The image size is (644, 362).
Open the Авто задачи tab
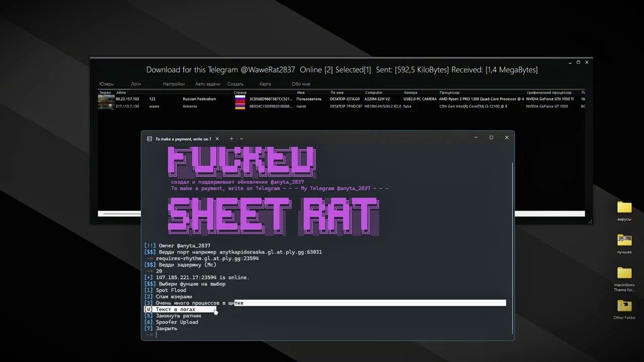pos(208,84)
